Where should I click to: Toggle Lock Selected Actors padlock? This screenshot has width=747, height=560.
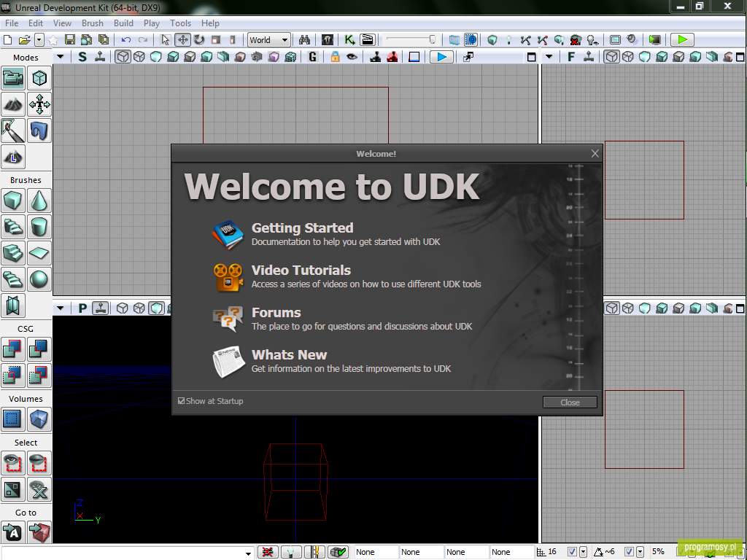[x=335, y=57]
